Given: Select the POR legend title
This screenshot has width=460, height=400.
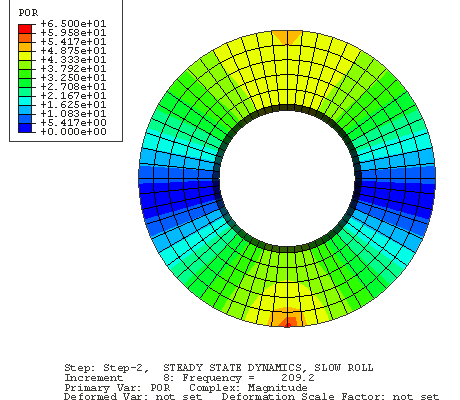Looking at the screenshot, I should 28,13.
